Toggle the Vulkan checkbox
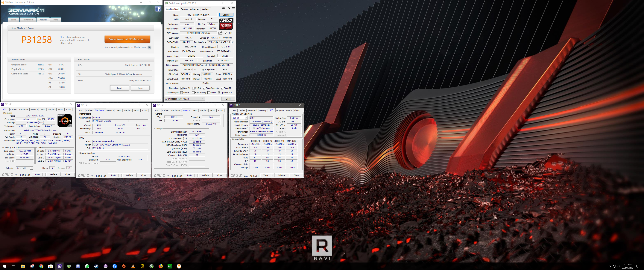 click(x=182, y=93)
